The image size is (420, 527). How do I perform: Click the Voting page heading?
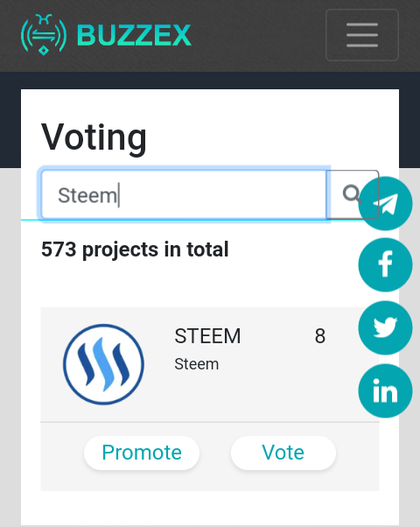[x=94, y=137]
